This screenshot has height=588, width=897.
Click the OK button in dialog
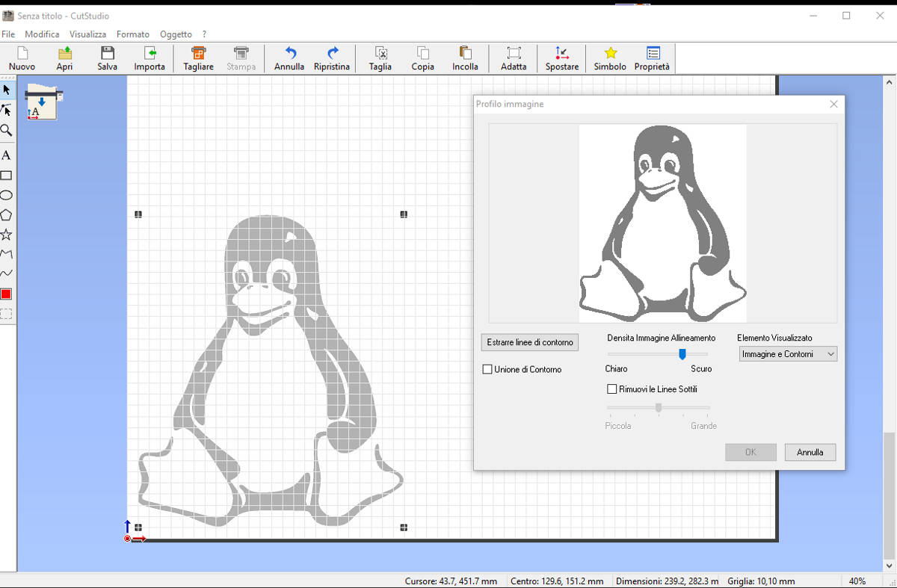click(750, 452)
